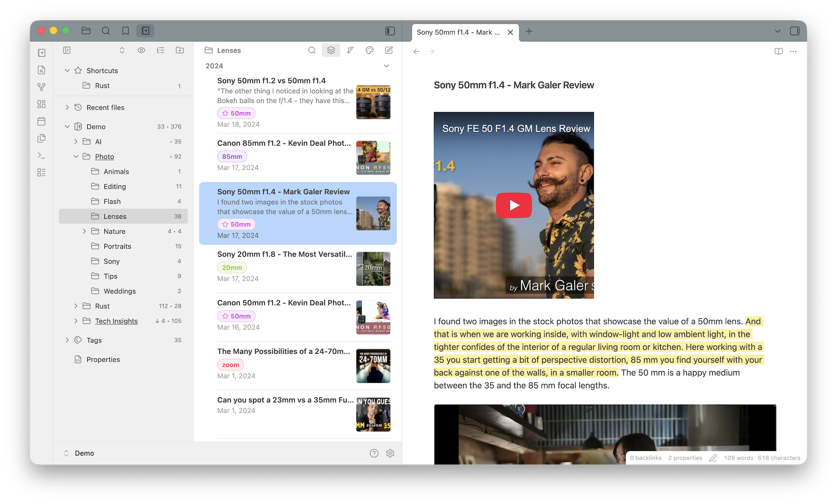The image size is (837, 504).
Task: Collapse the Photo folder
Action: coord(76,157)
